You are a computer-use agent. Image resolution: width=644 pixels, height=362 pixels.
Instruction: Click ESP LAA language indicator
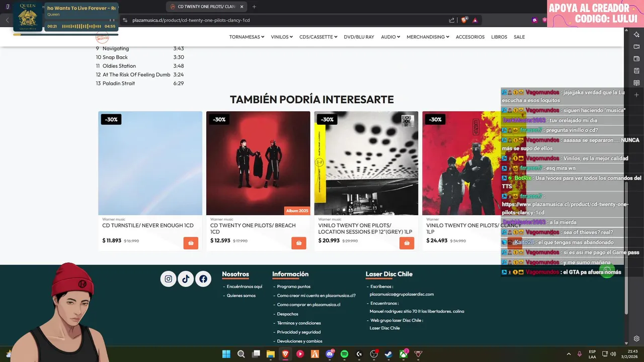592,354
